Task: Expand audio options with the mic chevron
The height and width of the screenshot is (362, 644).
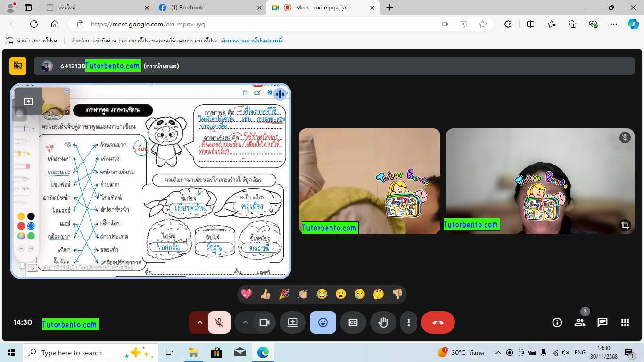Action: (x=199, y=322)
